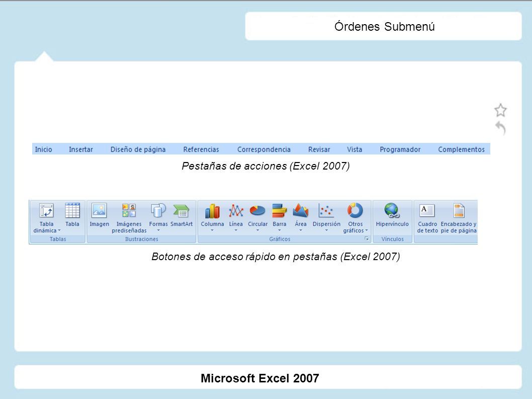Open the Línea chart dropdown arrow
Image resolution: width=532 pixels, height=399 pixels.
236,230
